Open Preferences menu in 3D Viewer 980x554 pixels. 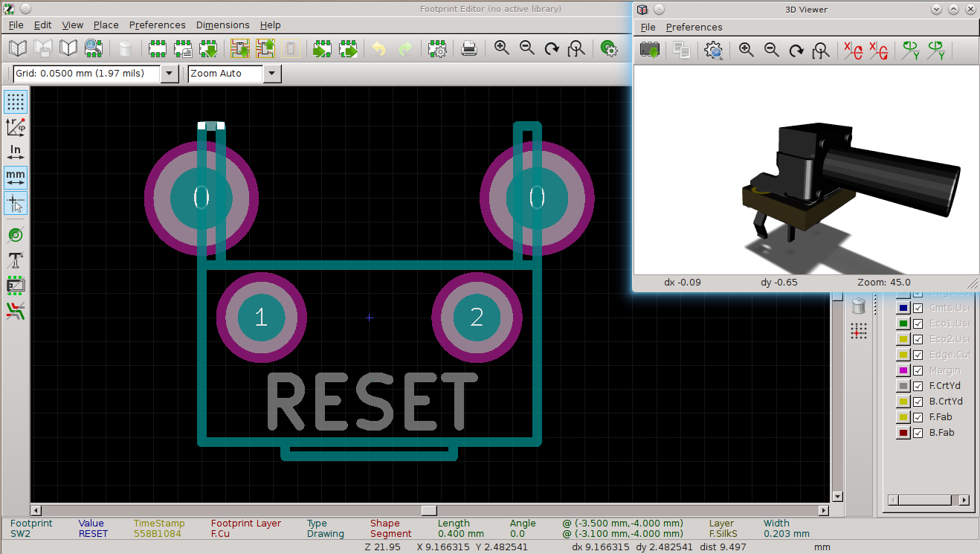coord(694,27)
